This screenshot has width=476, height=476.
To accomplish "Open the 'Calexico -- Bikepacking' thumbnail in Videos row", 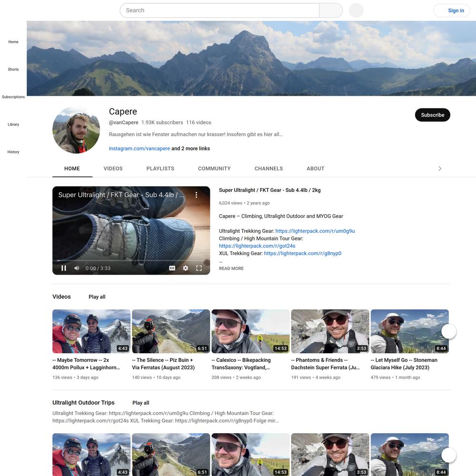I will 250,331.
